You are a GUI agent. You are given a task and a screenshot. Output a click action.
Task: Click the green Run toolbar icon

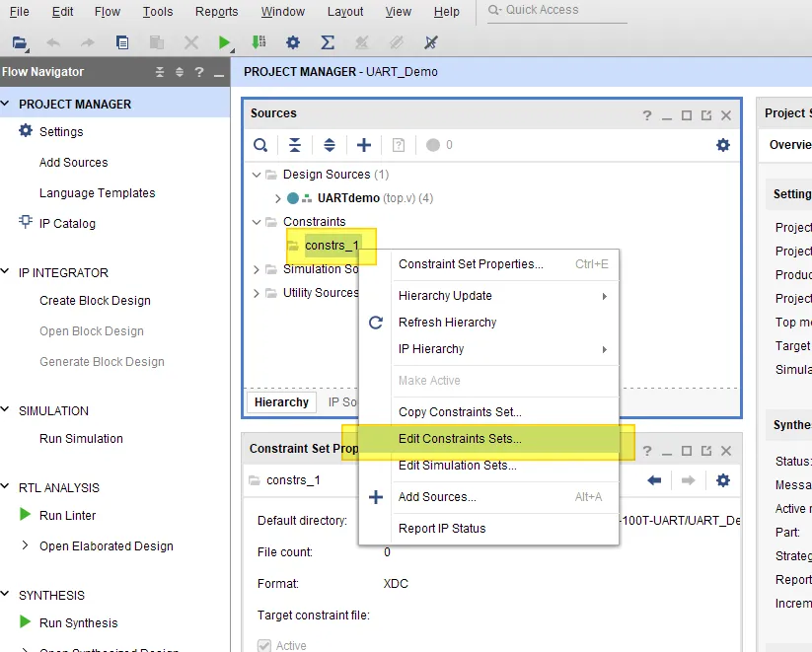pyautogui.click(x=225, y=43)
